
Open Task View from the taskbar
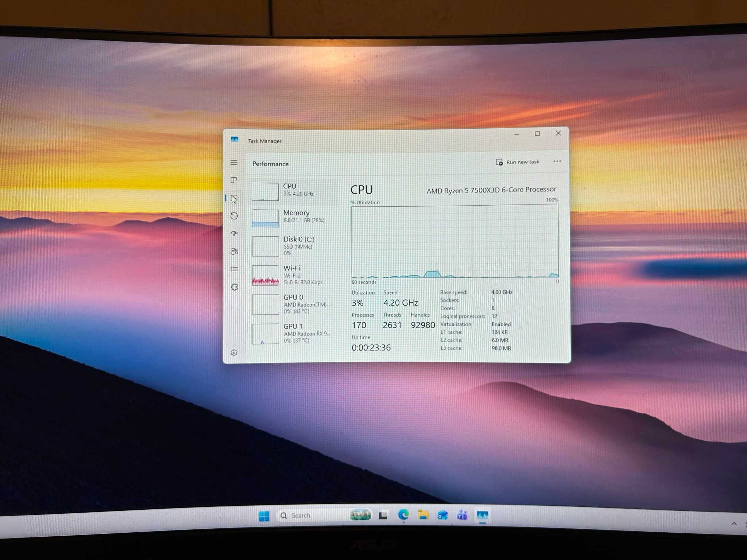(x=383, y=515)
